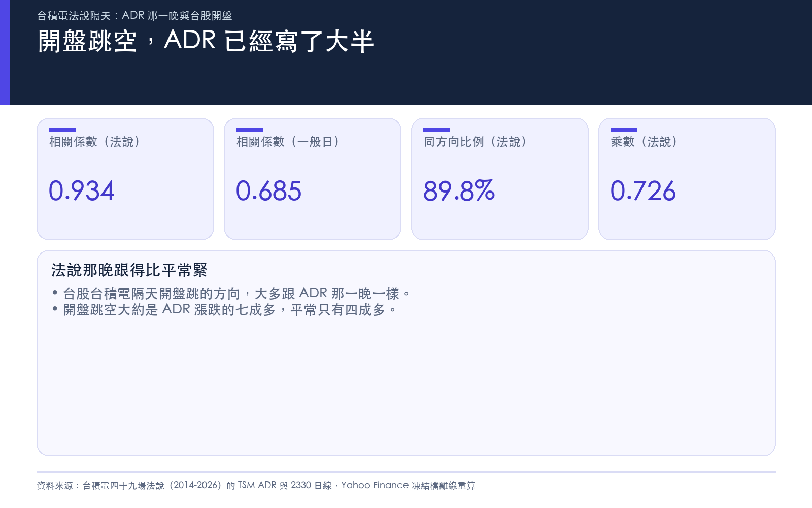
Task: Click the value 0.685
Action: click(269, 191)
